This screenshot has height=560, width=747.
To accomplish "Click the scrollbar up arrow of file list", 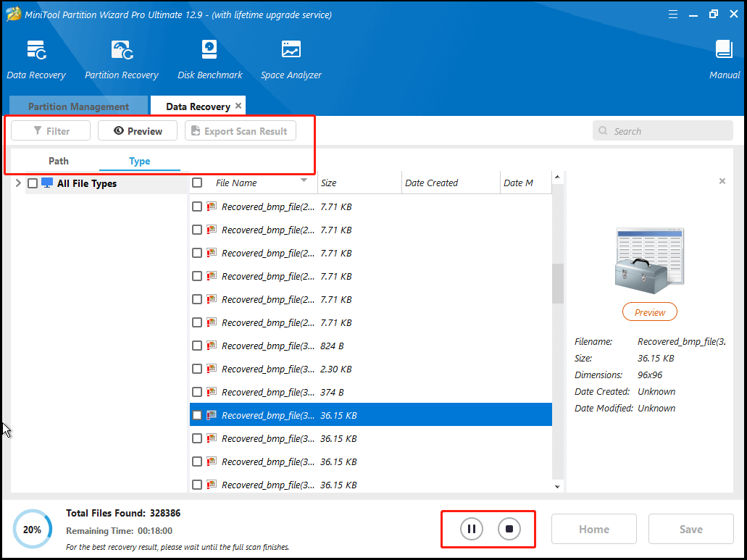I will tap(557, 177).
